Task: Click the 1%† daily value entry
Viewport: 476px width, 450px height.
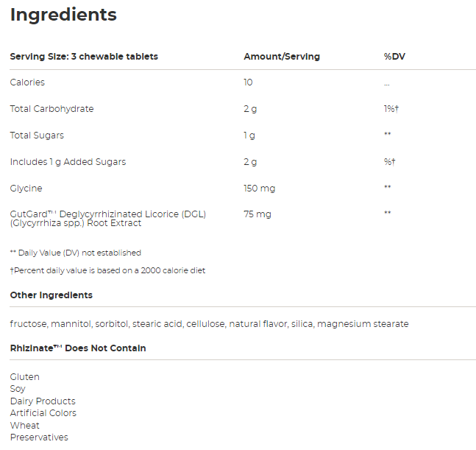Action: 391,109
